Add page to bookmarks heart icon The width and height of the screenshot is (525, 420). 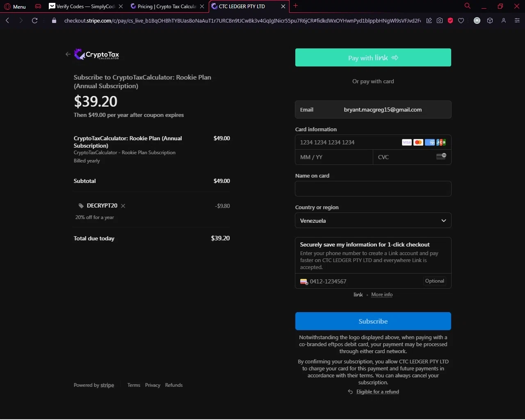click(x=461, y=21)
